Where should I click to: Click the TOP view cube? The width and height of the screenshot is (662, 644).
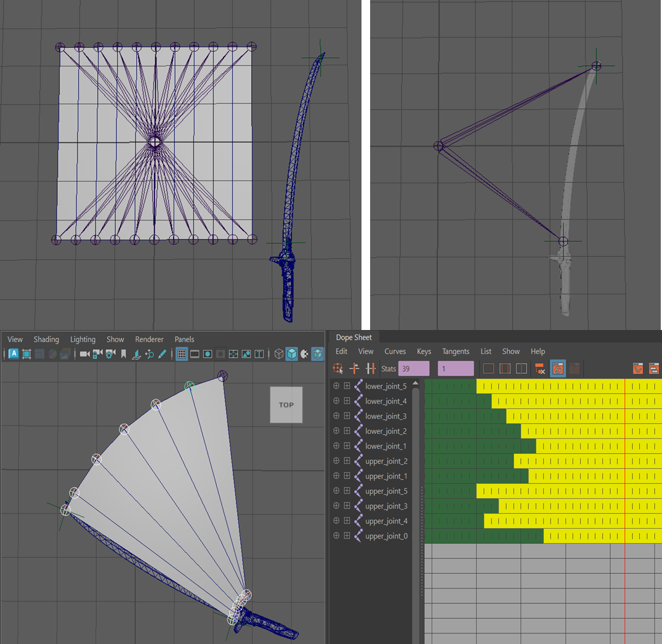click(286, 405)
